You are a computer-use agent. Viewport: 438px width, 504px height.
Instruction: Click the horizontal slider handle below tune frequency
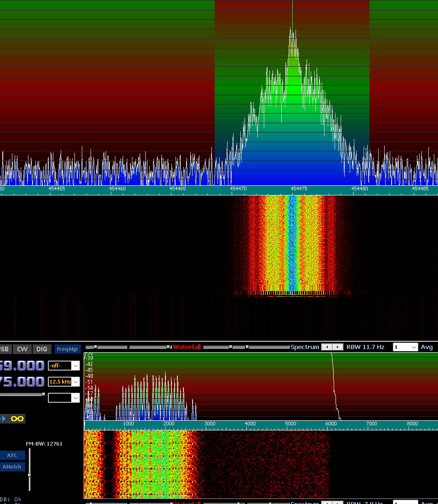[x=43, y=394]
